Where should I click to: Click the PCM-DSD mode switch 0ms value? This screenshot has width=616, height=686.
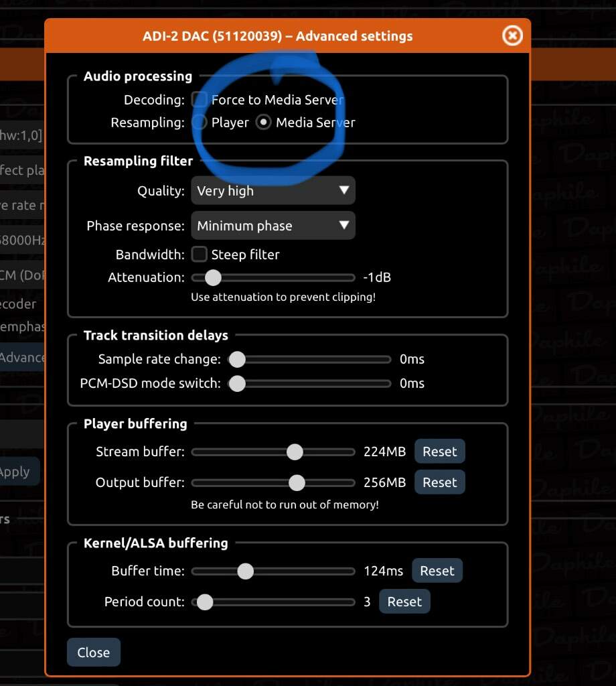(x=412, y=383)
